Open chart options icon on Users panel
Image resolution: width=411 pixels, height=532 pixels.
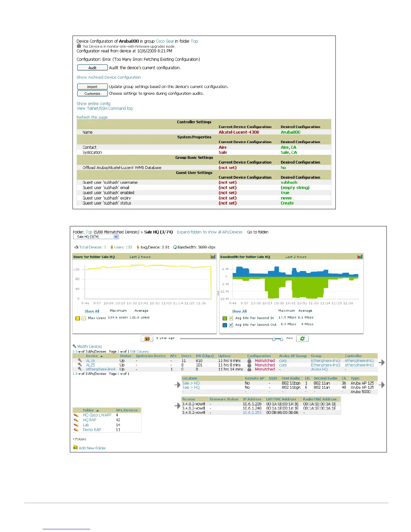point(213,257)
